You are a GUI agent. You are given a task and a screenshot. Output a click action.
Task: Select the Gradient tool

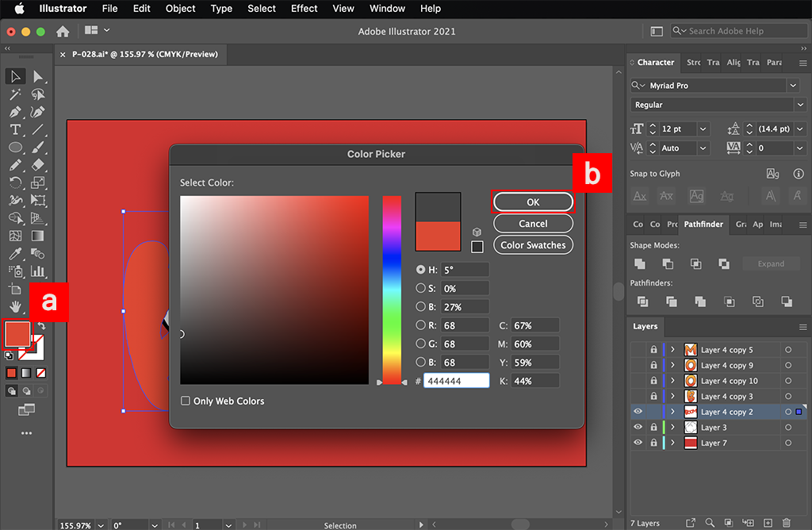pyautogui.click(x=38, y=236)
